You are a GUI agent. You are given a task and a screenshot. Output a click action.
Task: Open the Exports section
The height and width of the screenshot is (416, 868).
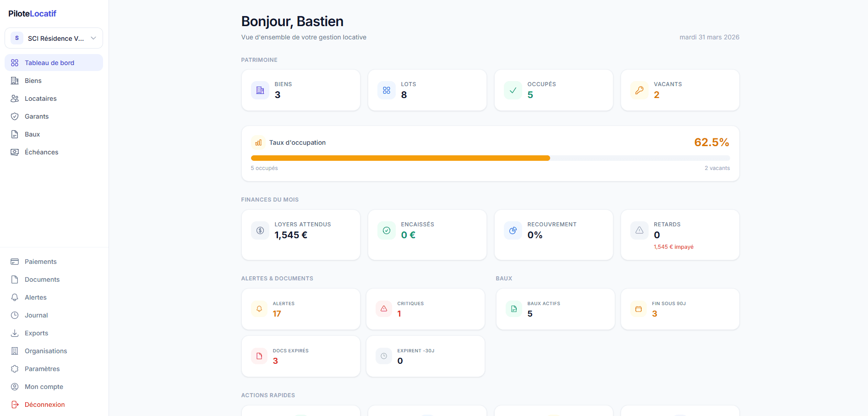[36, 333]
